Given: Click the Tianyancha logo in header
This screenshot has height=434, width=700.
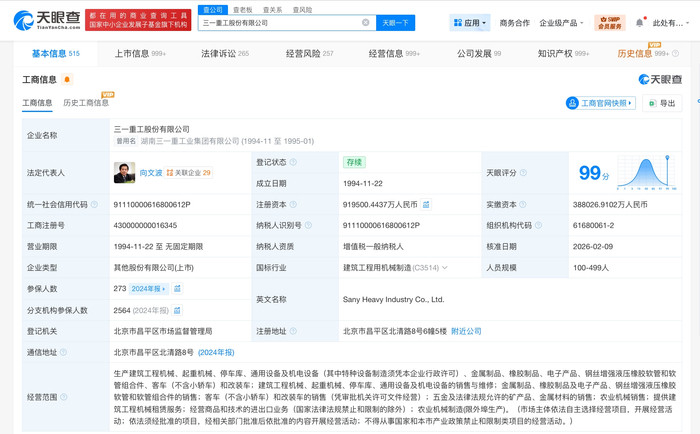Looking at the screenshot, I should point(46,21).
